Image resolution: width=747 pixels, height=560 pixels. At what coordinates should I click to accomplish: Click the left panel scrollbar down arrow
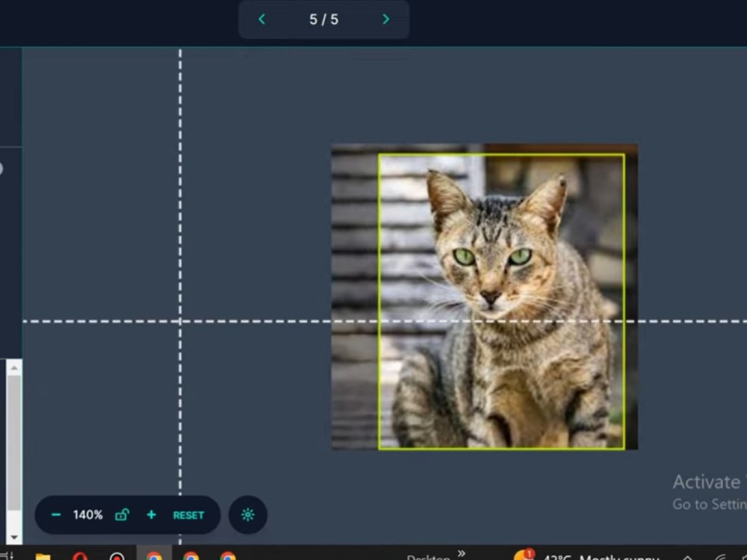[x=14, y=537]
